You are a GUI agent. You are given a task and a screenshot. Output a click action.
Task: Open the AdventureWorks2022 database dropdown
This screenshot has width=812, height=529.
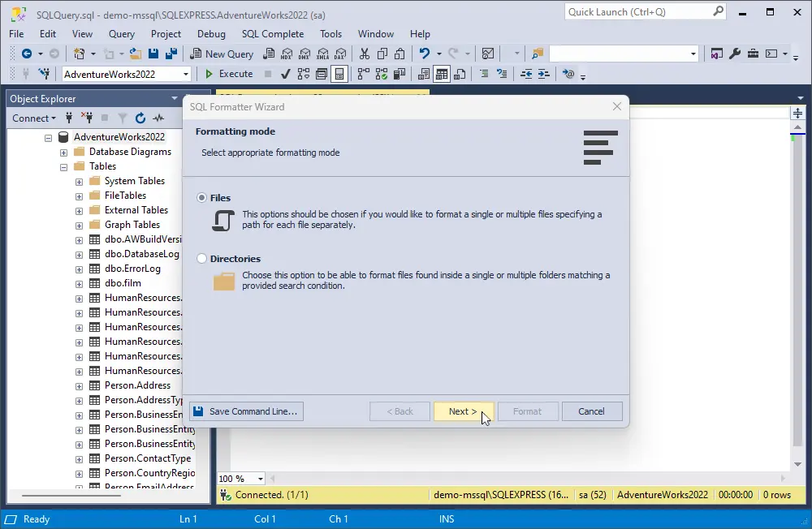coord(187,74)
